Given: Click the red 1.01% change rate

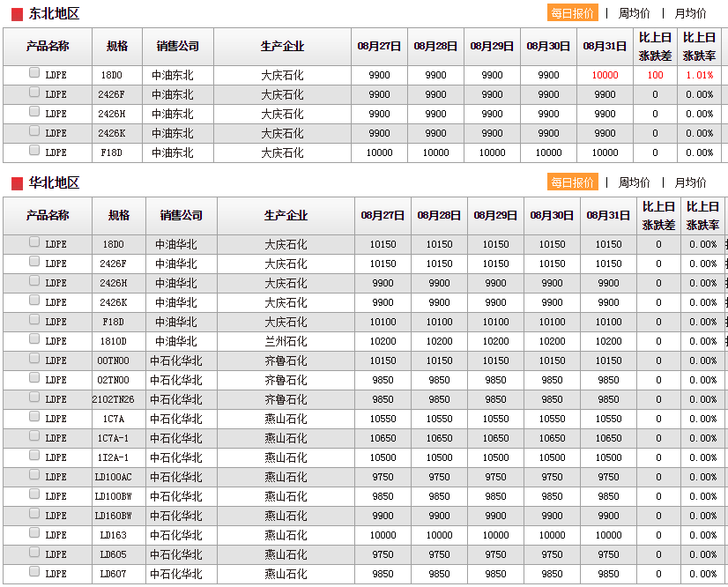Looking at the screenshot, I should (700, 75).
